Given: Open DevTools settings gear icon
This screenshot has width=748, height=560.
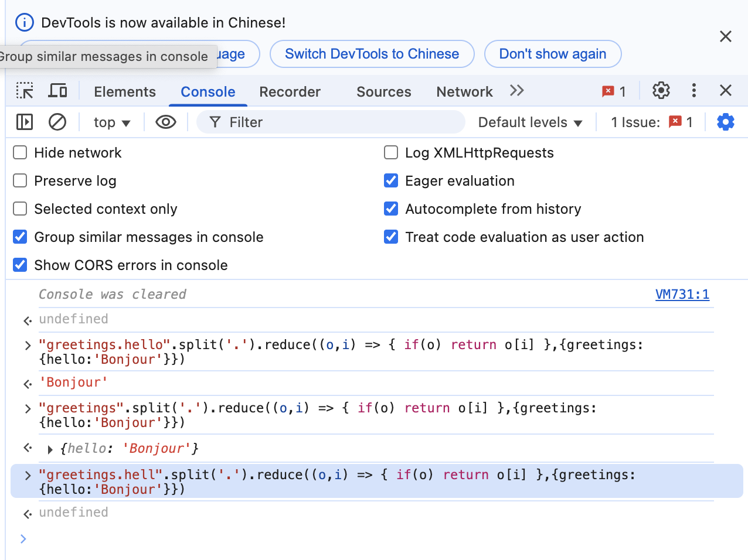Looking at the screenshot, I should click(x=661, y=90).
